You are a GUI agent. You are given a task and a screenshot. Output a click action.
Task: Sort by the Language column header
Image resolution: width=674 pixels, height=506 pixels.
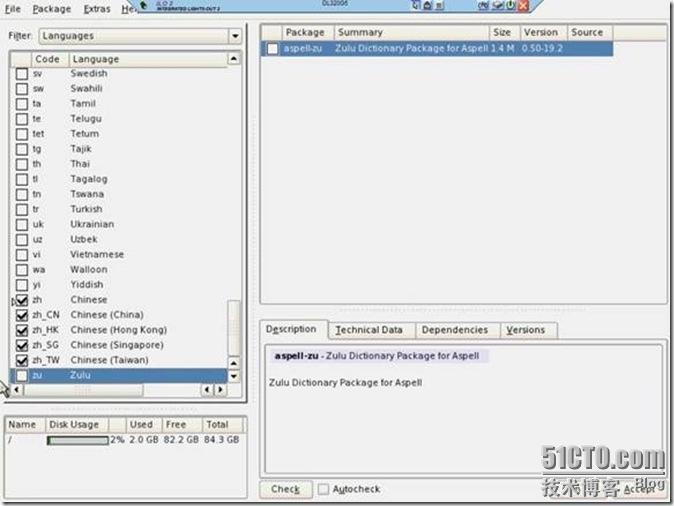(148, 59)
